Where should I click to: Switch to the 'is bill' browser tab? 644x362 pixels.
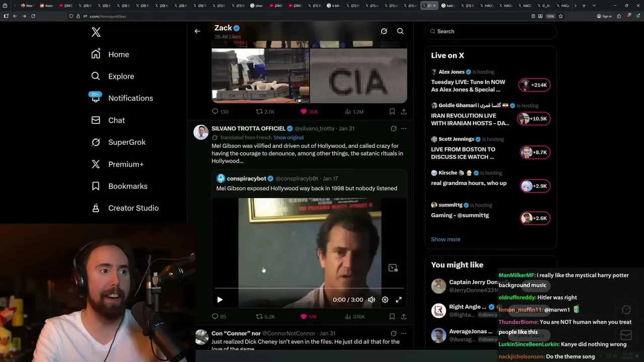click(334, 6)
